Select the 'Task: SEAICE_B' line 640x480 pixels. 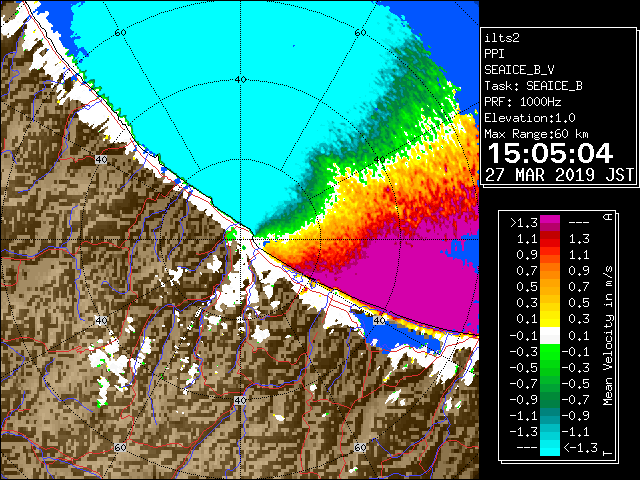pyautogui.click(x=533, y=86)
